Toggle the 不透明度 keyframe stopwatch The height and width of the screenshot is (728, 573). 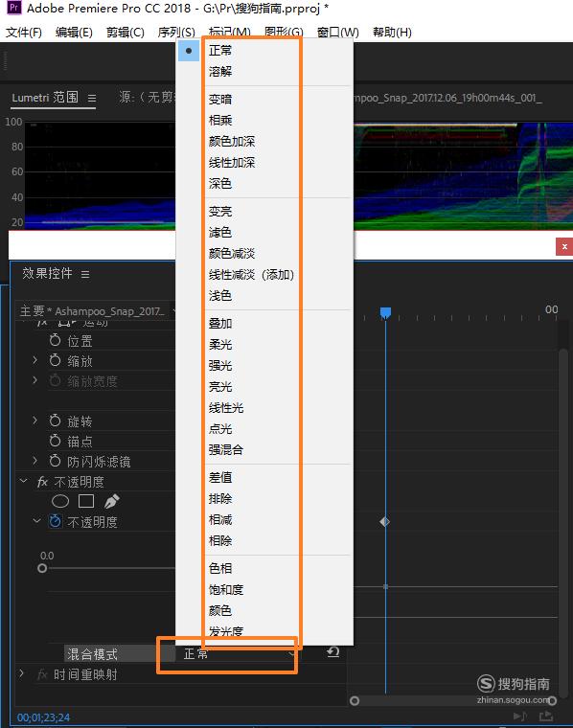[55, 521]
